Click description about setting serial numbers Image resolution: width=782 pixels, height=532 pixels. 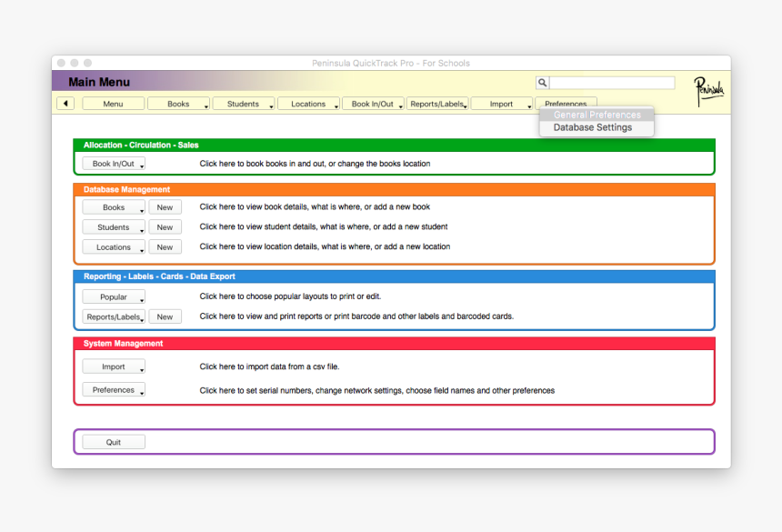[377, 390]
